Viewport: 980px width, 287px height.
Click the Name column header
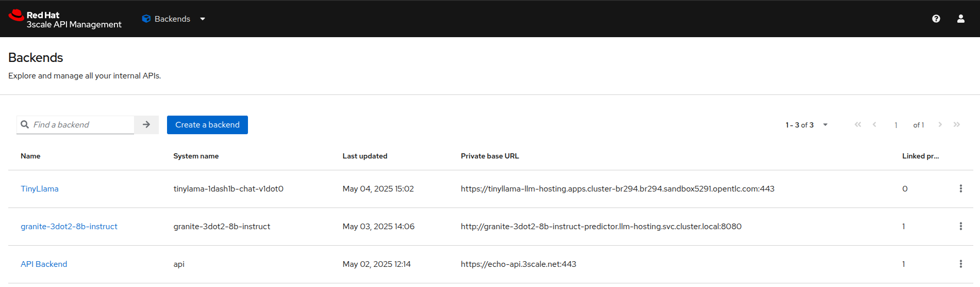(x=30, y=156)
